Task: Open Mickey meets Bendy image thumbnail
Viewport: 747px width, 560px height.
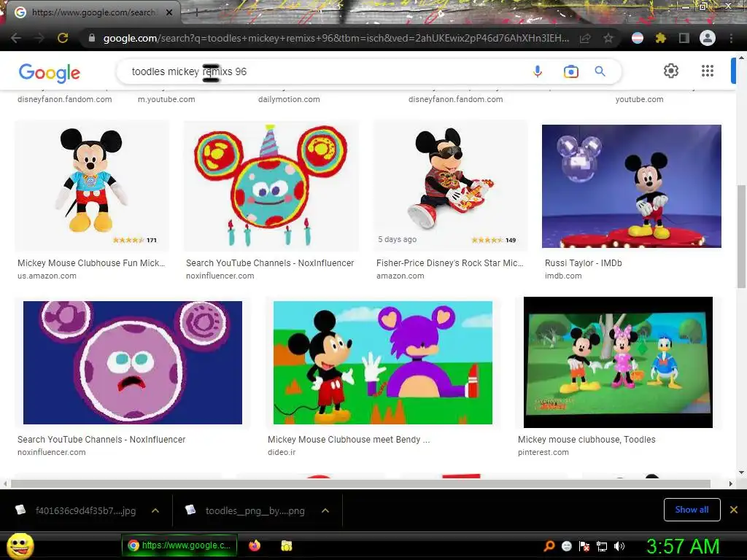Action: point(382,362)
